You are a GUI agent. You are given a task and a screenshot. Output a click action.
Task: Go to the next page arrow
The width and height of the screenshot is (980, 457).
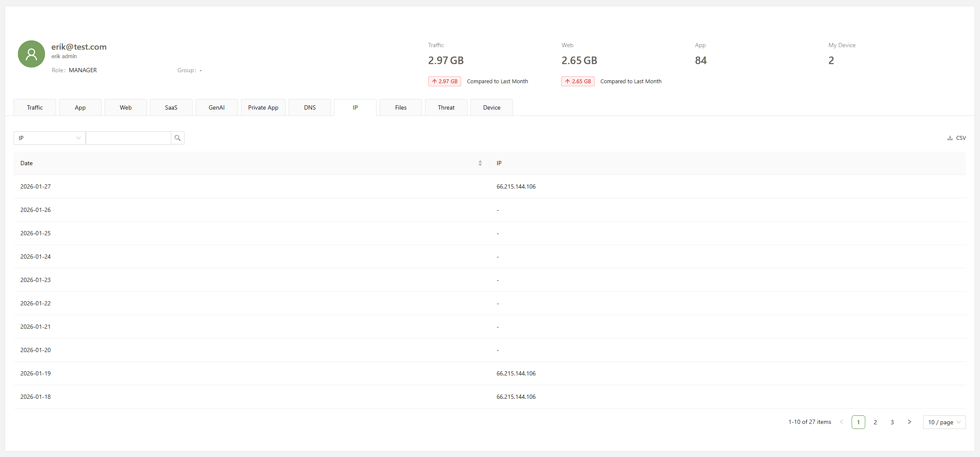coord(909,422)
